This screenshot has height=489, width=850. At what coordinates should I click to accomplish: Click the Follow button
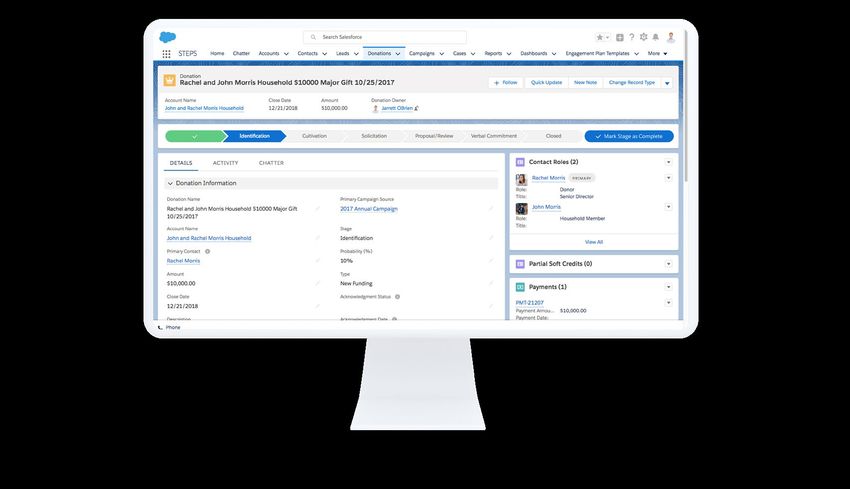(x=506, y=83)
